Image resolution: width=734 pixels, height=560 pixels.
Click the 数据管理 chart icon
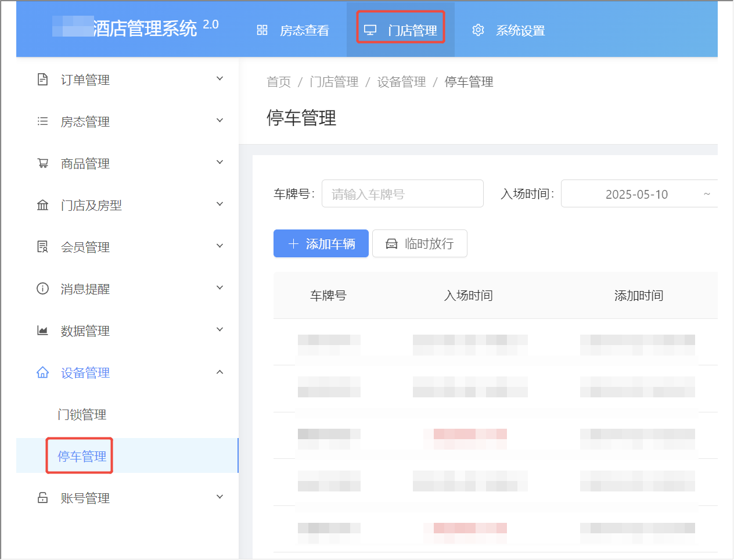coord(42,331)
